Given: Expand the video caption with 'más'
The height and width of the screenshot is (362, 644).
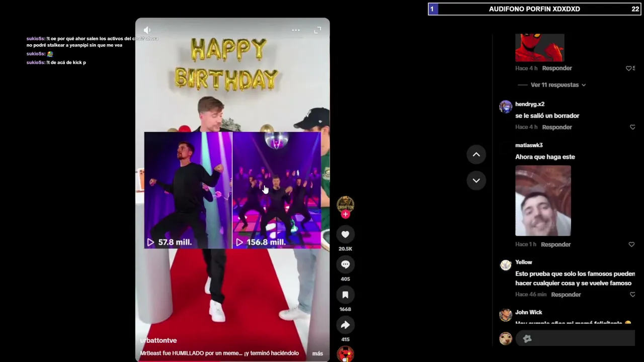Looking at the screenshot, I should click(x=317, y=353).
